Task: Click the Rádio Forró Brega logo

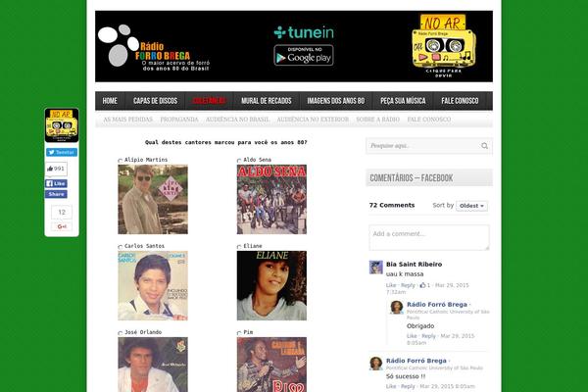Action: [x=154, y=48]
